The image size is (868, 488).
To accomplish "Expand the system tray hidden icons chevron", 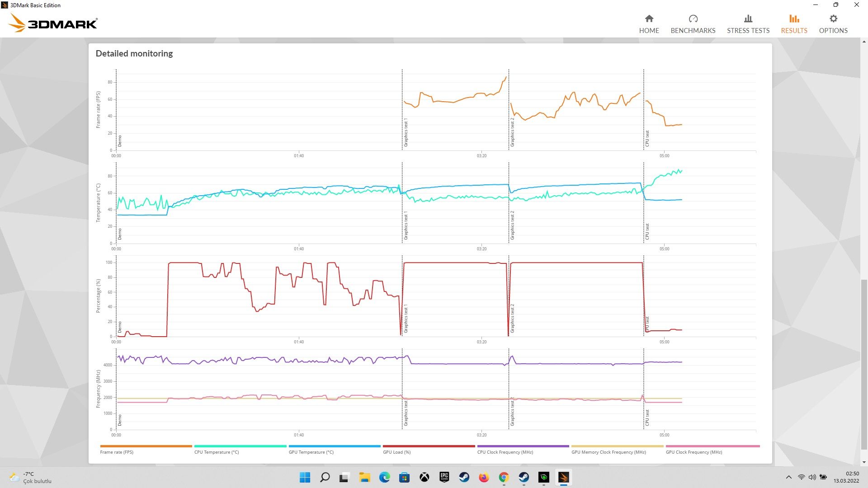I will pyautogui.click(x=789, y=477).
